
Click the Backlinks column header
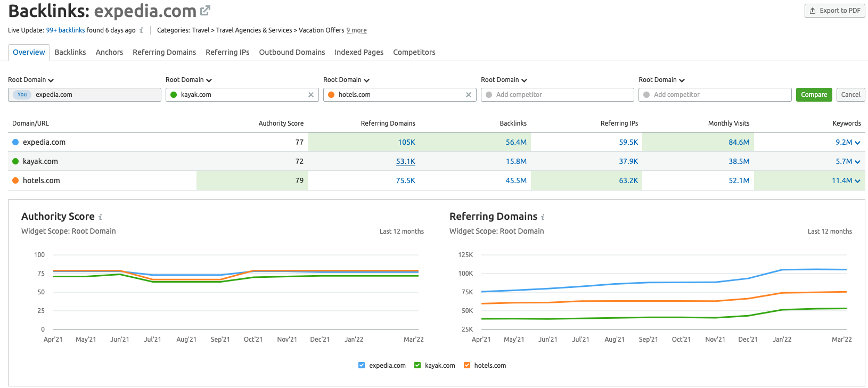coord(513,123)
